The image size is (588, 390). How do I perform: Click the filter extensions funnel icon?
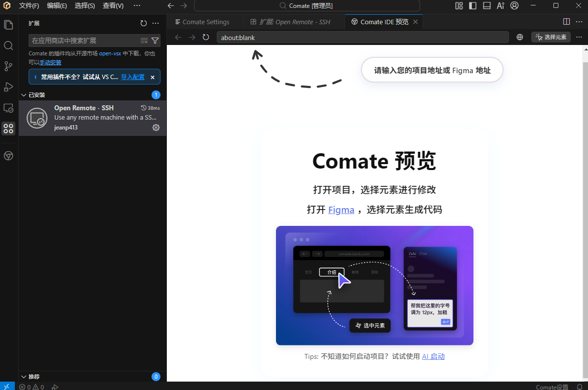pyautogui.click(x=155, y=41)
